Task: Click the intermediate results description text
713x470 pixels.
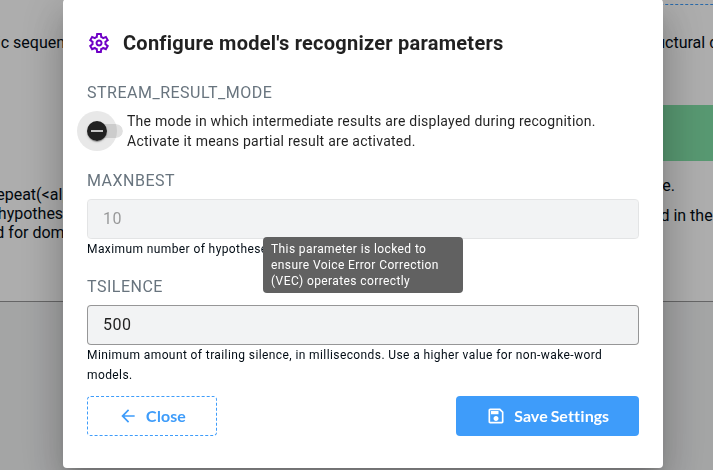Action: (360, 131)
